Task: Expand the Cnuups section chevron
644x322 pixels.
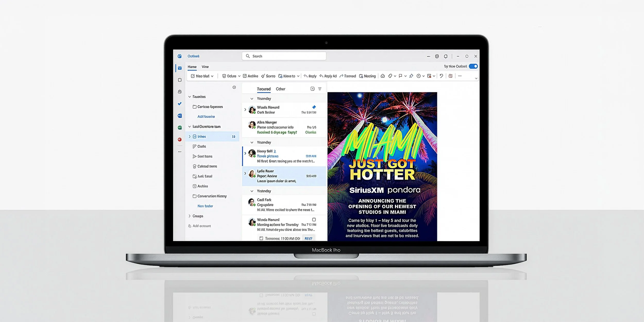Action: pos(190,216)
